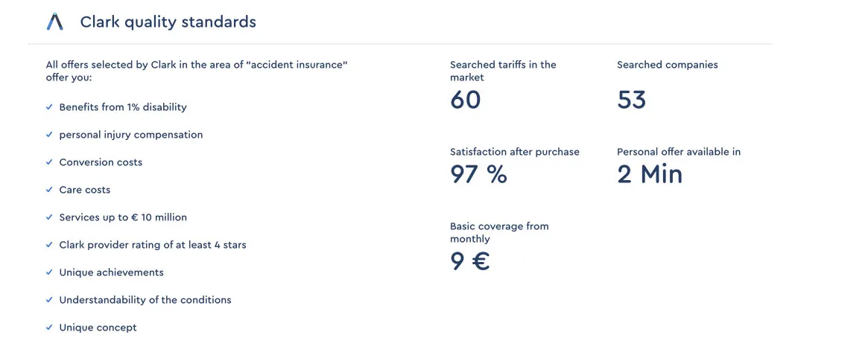Click the checkmark next to Care costs
The height and width of the screenshot is (364, 868).
49,190
